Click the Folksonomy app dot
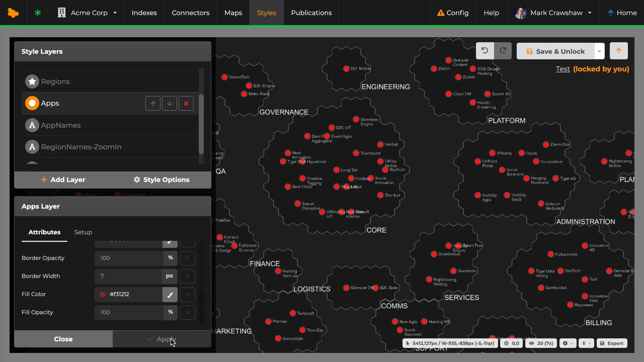Viewport: 644px width, 362px height. [x=551, y=254]
